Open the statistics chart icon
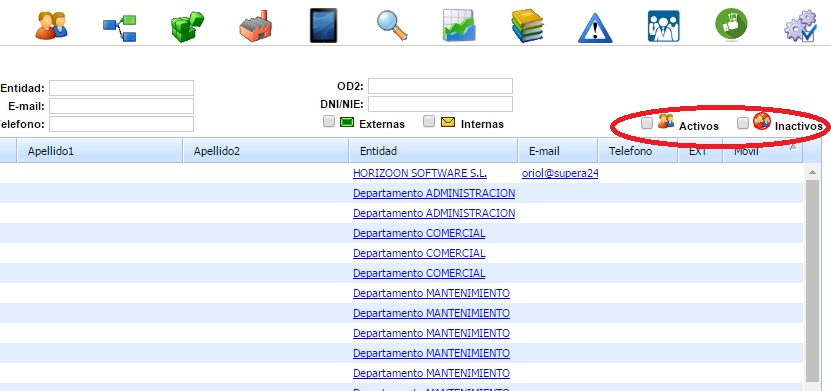Viewport: 831px width, 391px height. tap(459, 25)
